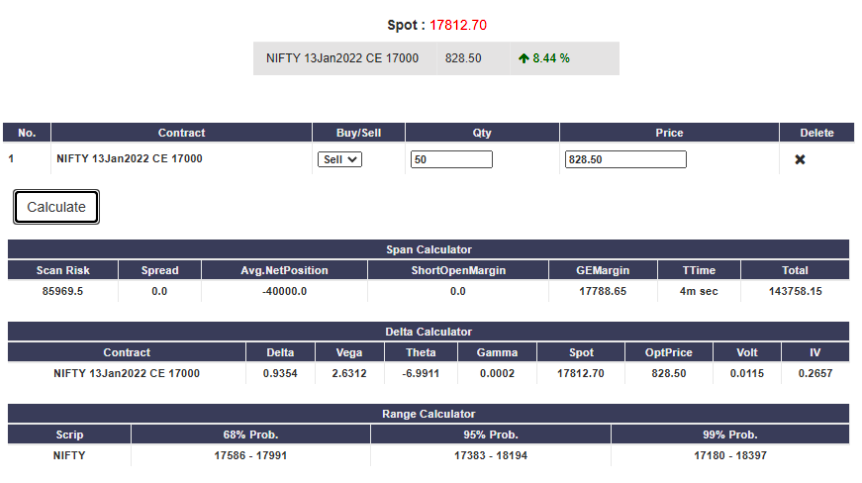Click the Delta value 0.9354
Screen dimensions: 862x483
[280, 374]
